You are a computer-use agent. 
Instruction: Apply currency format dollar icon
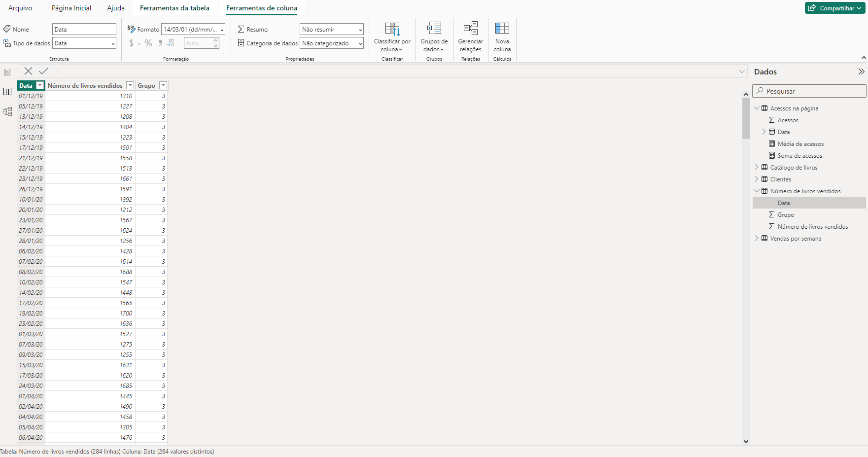pos(131,43)
